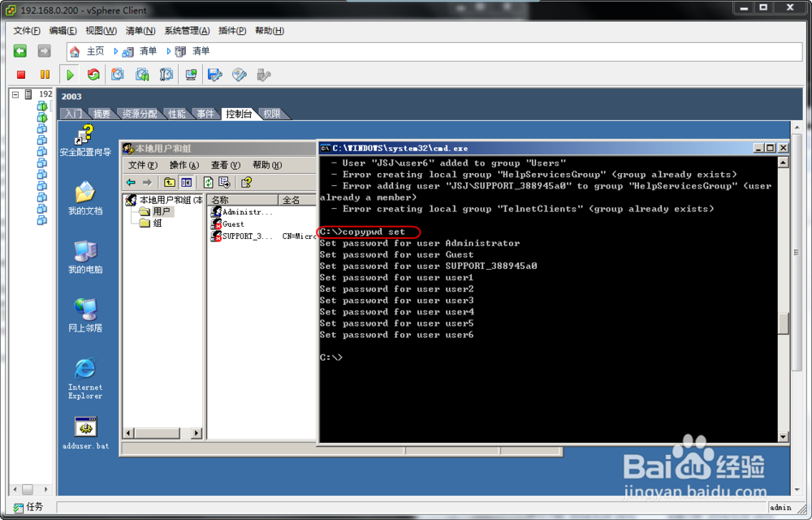Open the 插件(P) menu

tap(232, 31)
